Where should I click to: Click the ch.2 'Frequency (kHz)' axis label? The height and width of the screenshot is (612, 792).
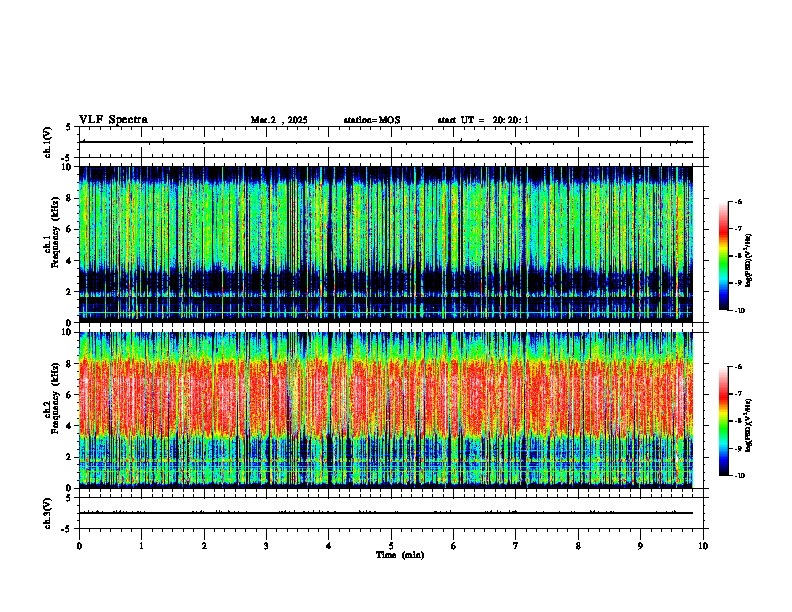tap(54, 398)
